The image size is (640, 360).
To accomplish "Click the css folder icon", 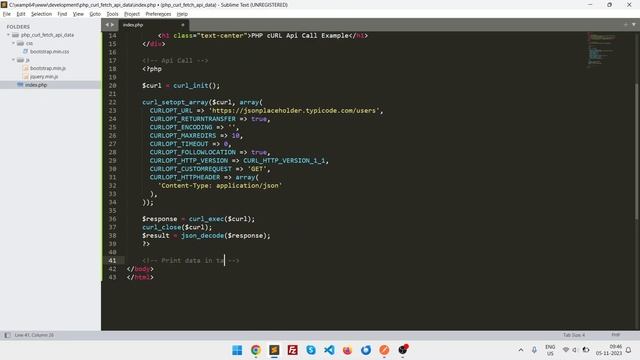I will coord(20,43).
